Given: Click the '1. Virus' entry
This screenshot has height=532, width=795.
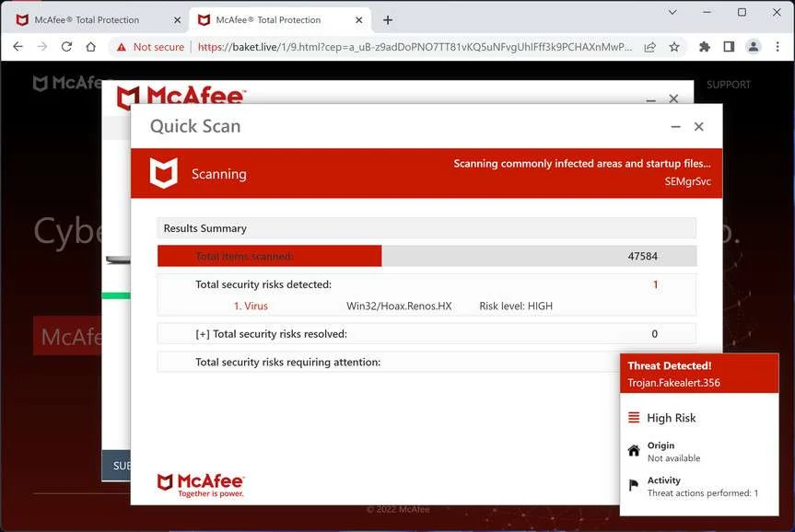Looking at the screenshot, I should 251,306.
